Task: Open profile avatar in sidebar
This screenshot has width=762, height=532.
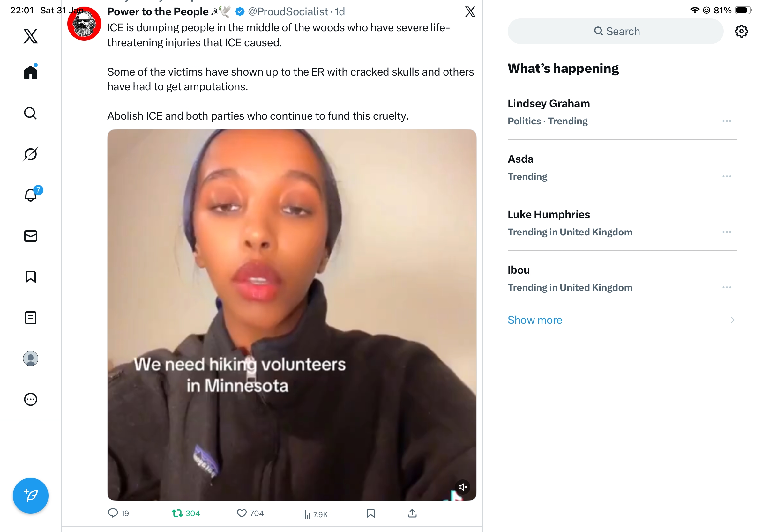Action: (x=31, y=358)
